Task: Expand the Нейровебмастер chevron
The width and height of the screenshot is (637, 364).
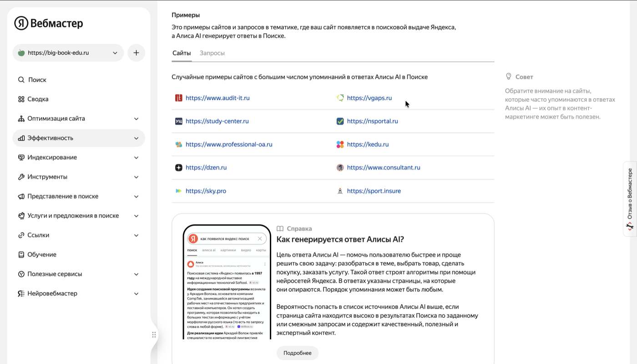Action: click(x=136, y=293)
